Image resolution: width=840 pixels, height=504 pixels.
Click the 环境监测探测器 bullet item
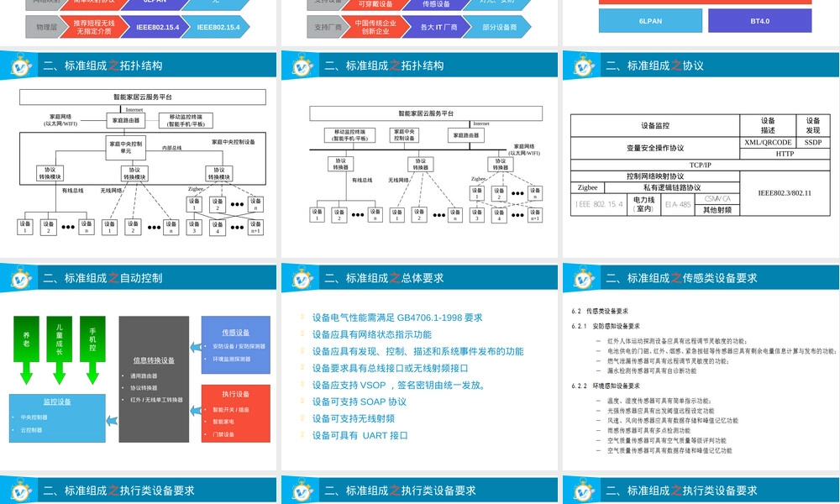coord(232,359)
